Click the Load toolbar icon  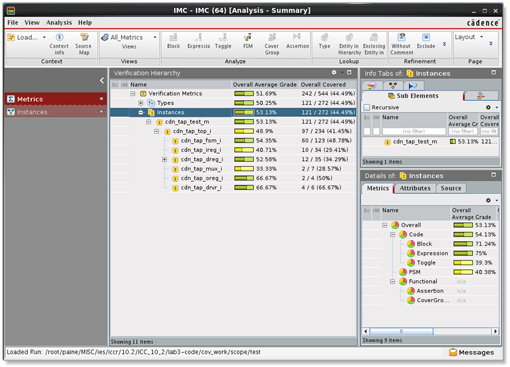(11, 37)
